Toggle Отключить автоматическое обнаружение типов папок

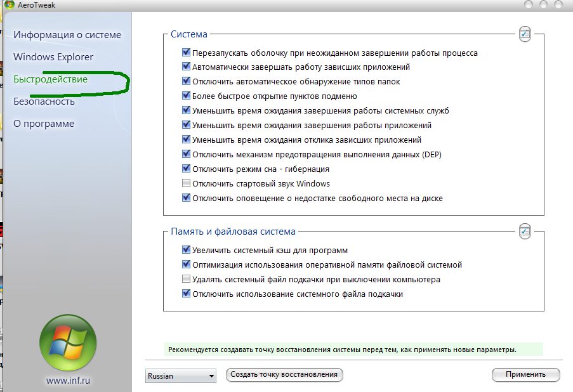pyautogui.click(x=186, y=81)
